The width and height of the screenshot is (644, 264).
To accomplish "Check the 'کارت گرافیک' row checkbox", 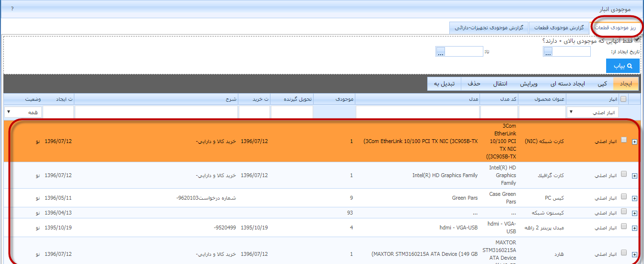I will tap(624, 174).
